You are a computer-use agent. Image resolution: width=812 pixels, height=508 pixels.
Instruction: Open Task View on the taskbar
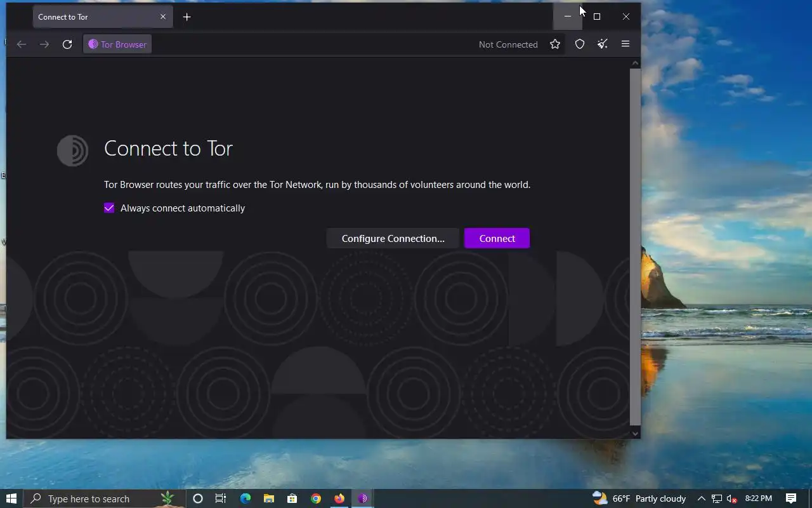click(221, 498)
